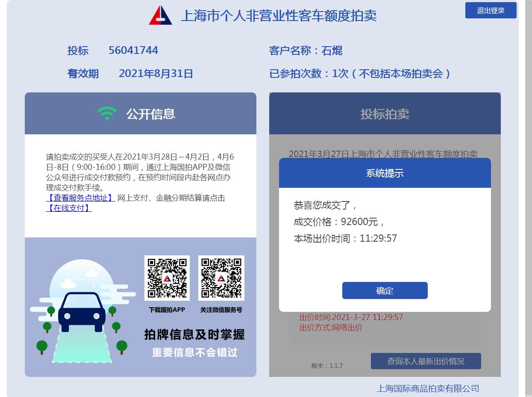Click the red 出价方式:网络出价 text
The width and height of the screenshot is (532, 397).
point(331,328)
